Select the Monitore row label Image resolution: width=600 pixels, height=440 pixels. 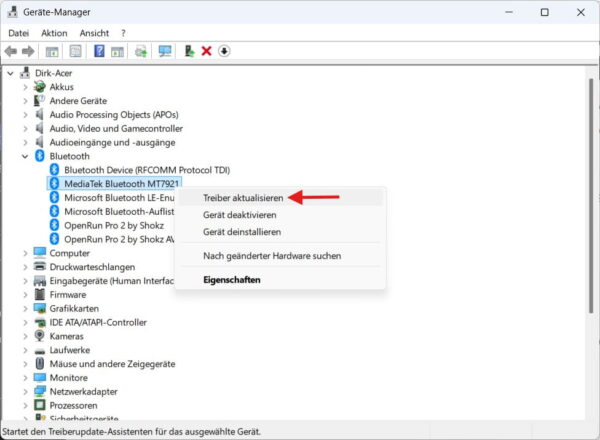tap(68, 378)
